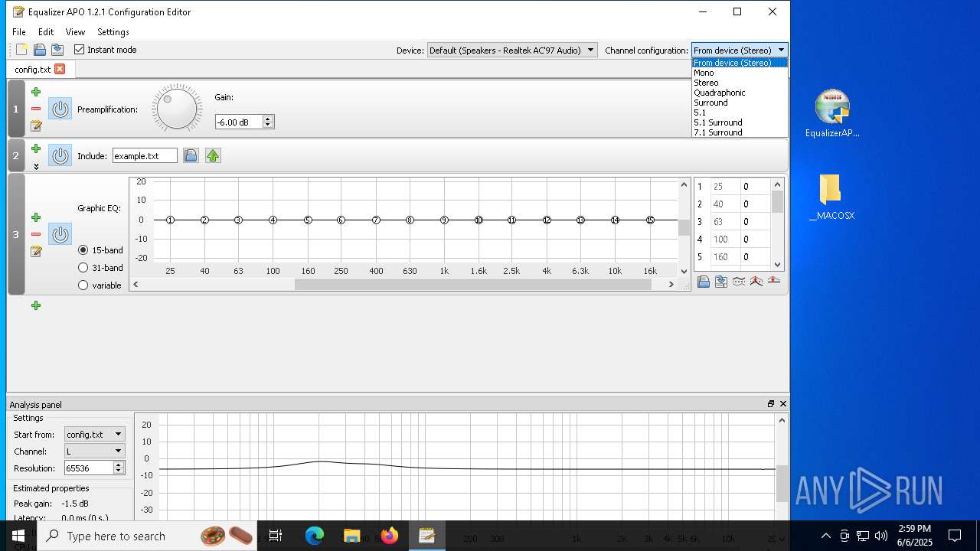Open the EqualizerAPO desktop shortcut
This screenshot has width=980, height=551.
832,113
